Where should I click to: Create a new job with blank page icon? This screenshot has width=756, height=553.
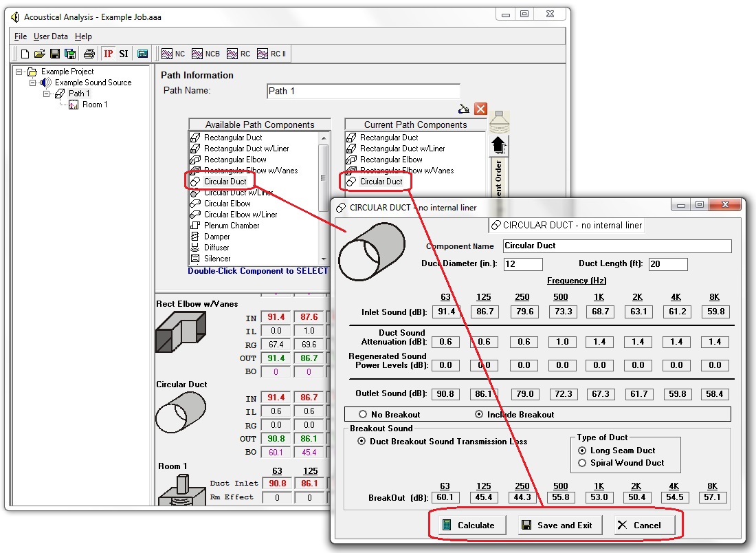tap(25, 54)
